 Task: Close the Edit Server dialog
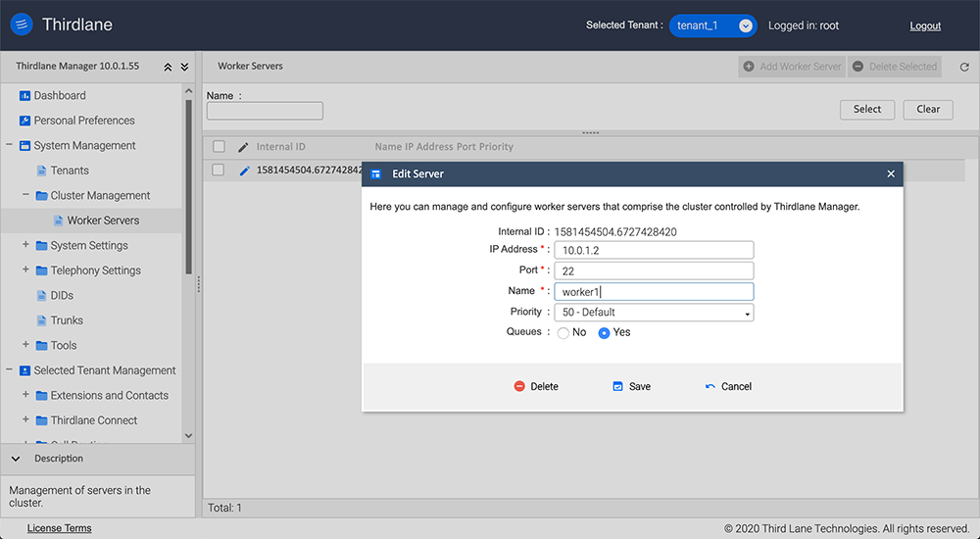point(891,173)
